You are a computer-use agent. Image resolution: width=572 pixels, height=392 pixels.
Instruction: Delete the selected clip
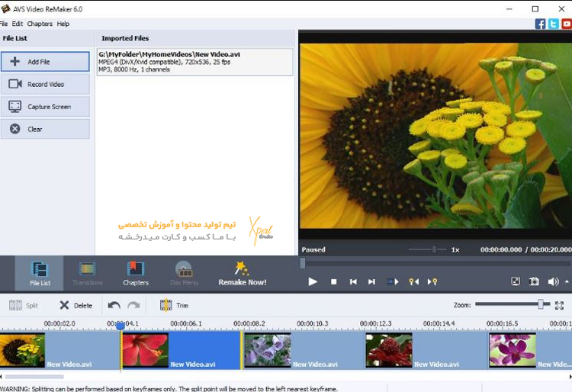coord(76,305)
